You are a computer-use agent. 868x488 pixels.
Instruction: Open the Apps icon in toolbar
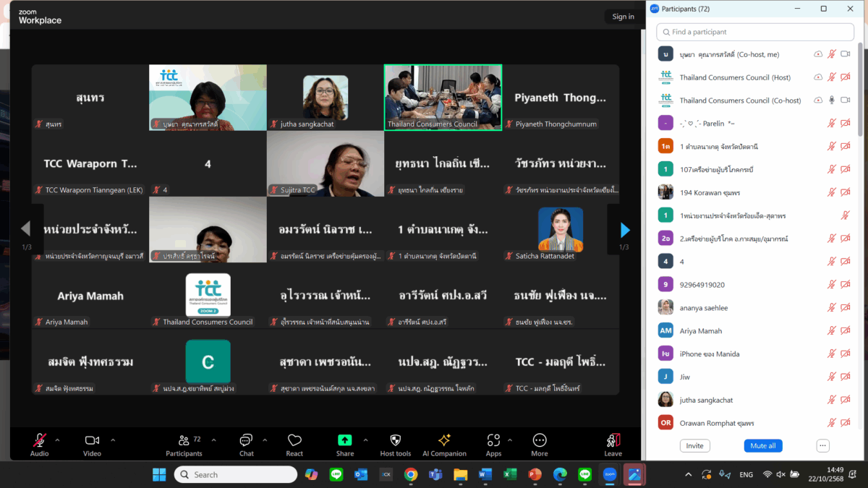493,440
